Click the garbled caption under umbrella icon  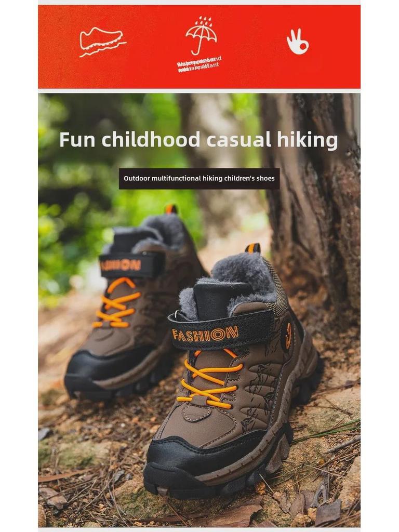[x=199, y=64]
